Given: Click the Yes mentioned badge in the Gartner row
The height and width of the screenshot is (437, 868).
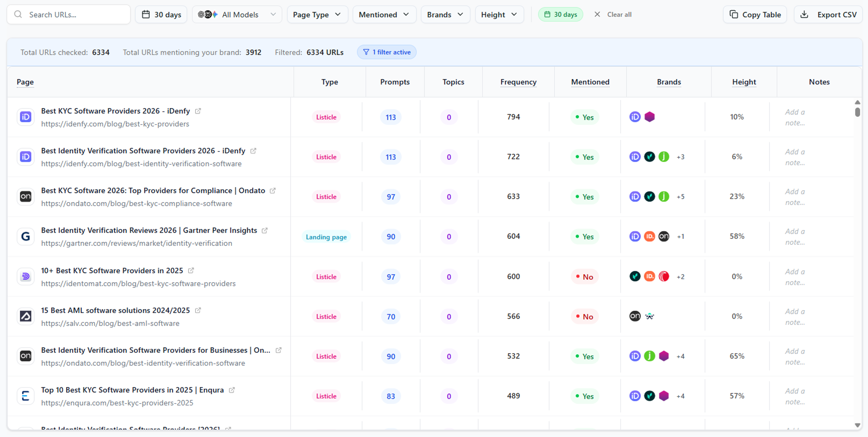Looking at the screenshot, I should pos(585,236).
